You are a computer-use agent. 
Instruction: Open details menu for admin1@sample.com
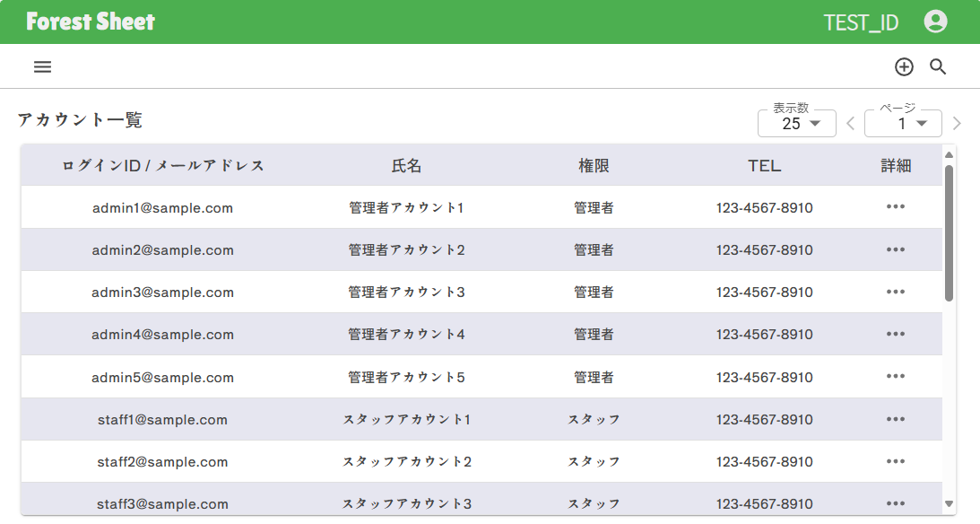click(896, 207)
